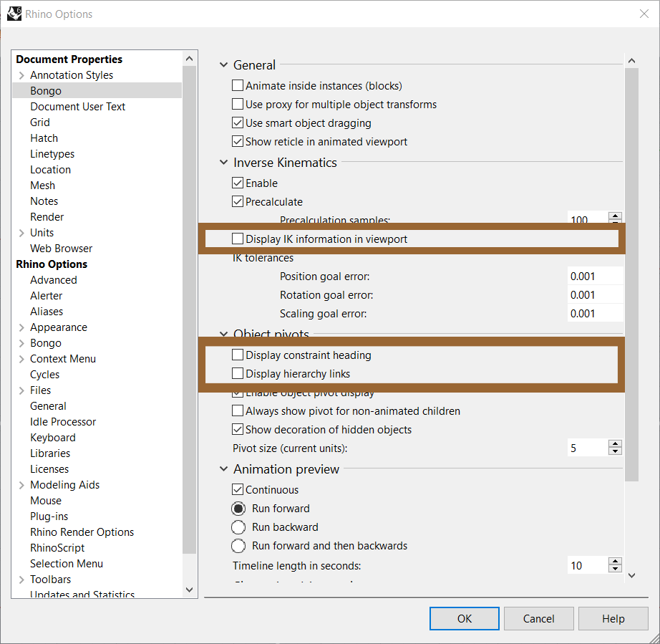Select Notes in the tree
Screen dimensions: 660x644
pos(44,201)
